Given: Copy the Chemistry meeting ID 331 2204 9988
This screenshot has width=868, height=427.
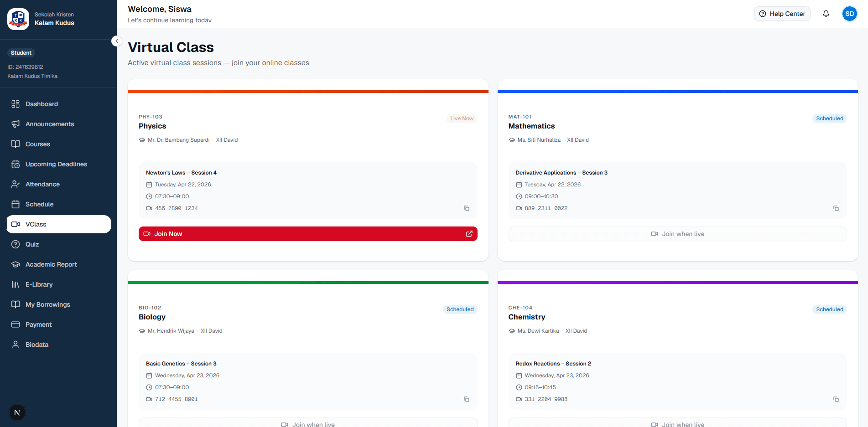Looking at the screenshot, I should point(836,399).
